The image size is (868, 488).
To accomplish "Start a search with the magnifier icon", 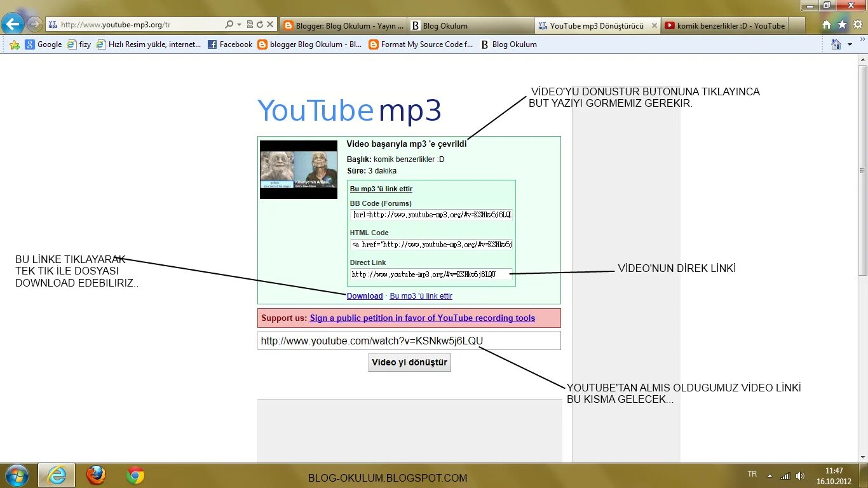I will click(x=229, y=24).
